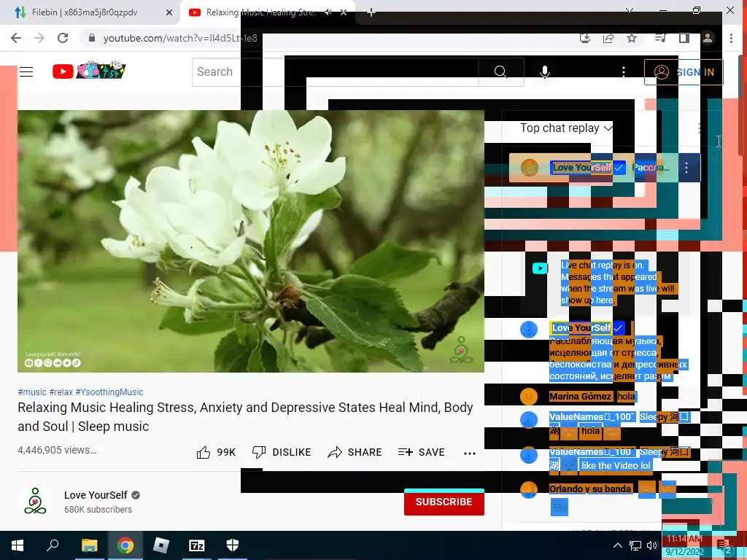Click 'like the Video lol' chat message
The height and width of the screenshot is (560, 747).
616,466
